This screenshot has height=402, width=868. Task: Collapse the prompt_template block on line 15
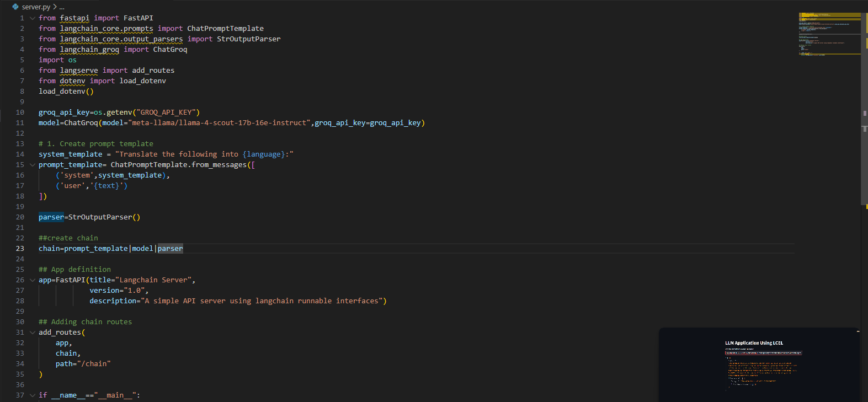(33, 165)
